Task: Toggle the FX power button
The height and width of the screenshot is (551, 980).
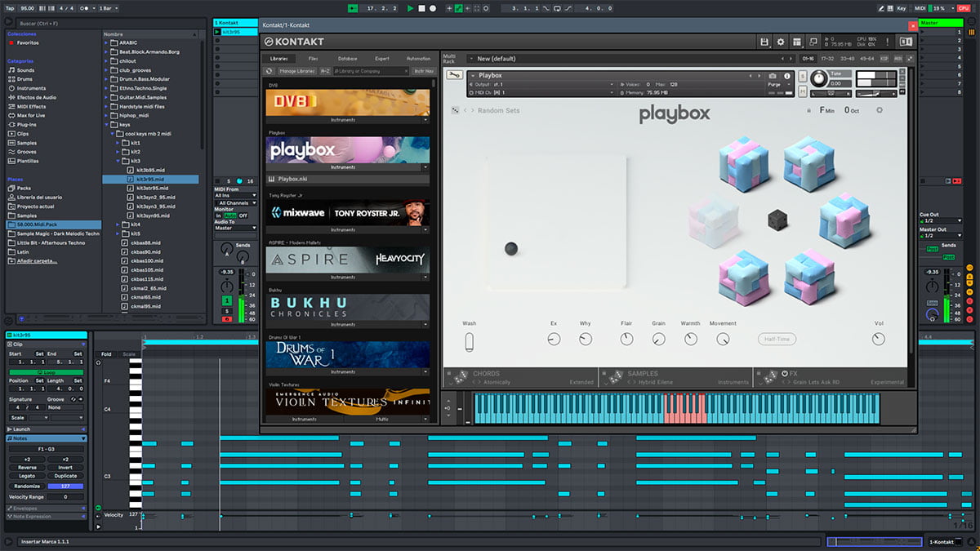Action: point(784,374)
